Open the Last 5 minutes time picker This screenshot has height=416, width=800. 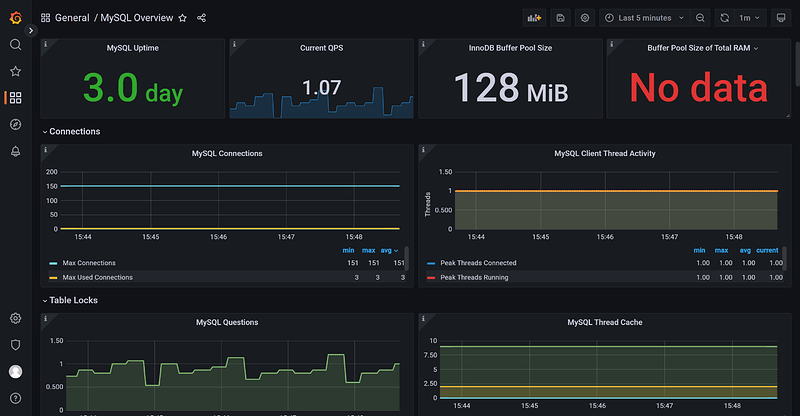point(645,18)
